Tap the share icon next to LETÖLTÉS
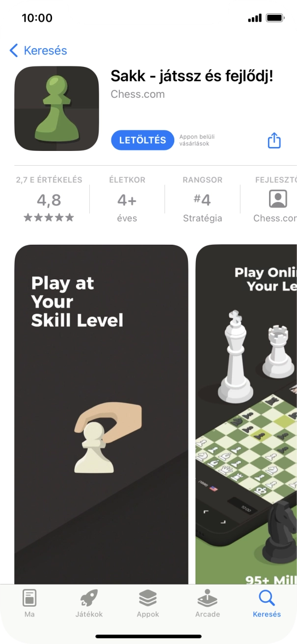 tap(274, 140)
